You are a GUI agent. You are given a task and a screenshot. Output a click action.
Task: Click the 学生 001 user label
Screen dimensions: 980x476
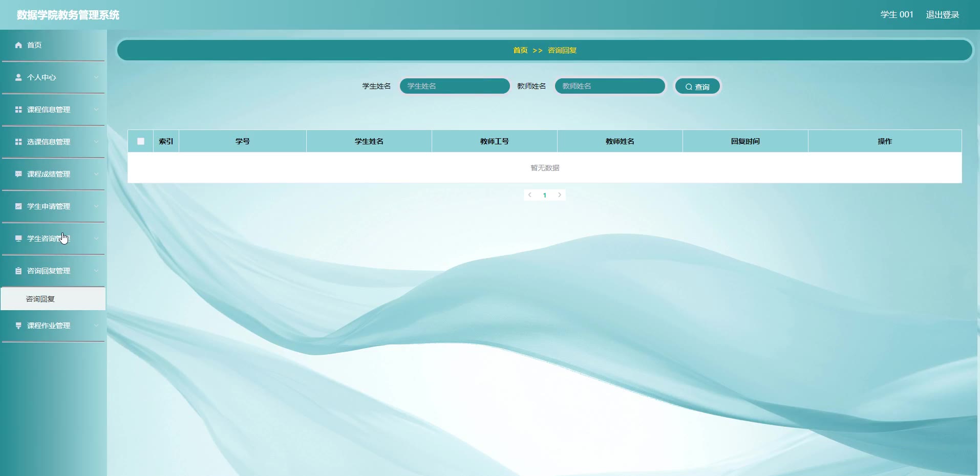point(897,15)
